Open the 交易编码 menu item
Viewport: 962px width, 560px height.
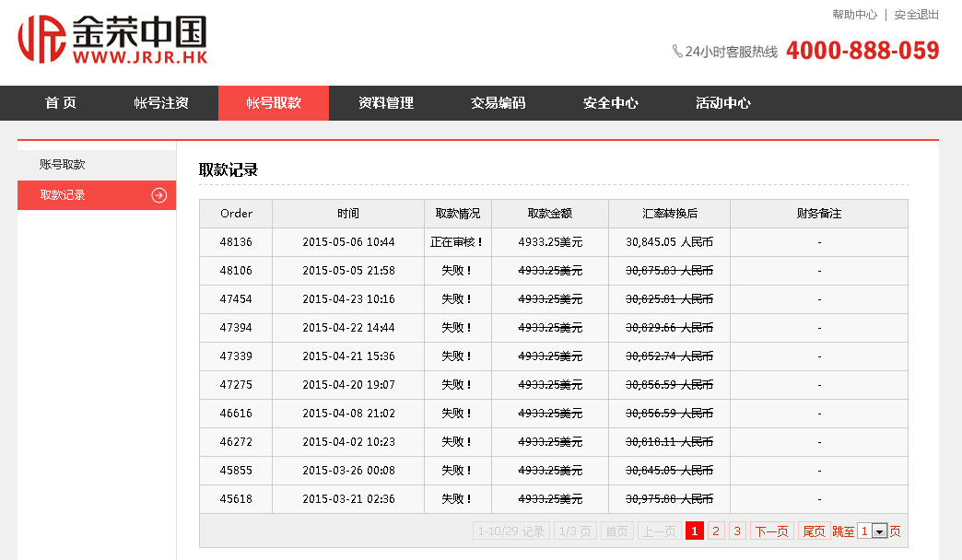499,103
